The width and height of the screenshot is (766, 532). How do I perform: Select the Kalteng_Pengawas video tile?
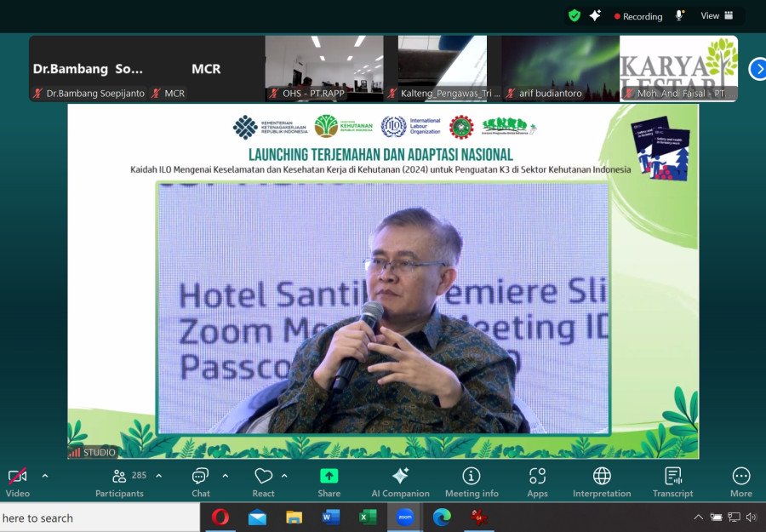(443, 68)
